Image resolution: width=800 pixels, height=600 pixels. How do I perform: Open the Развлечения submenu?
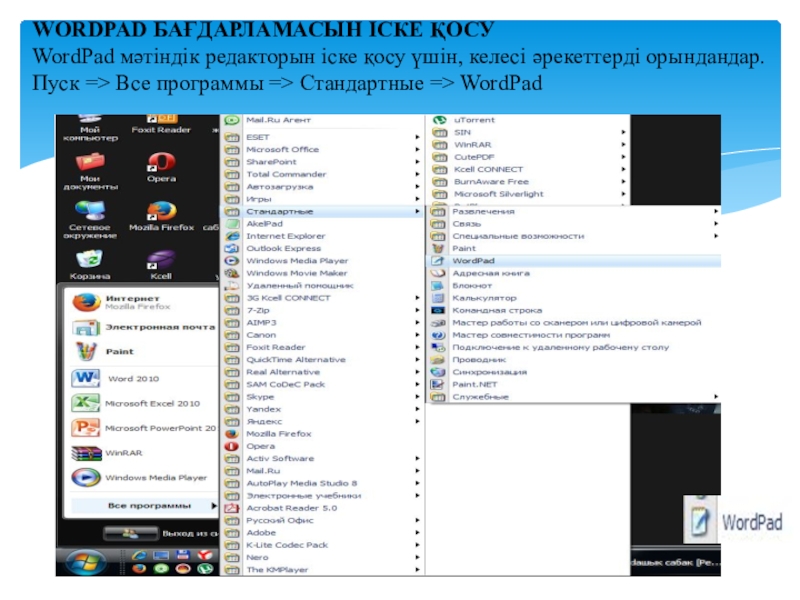click(x=574, y=211)
